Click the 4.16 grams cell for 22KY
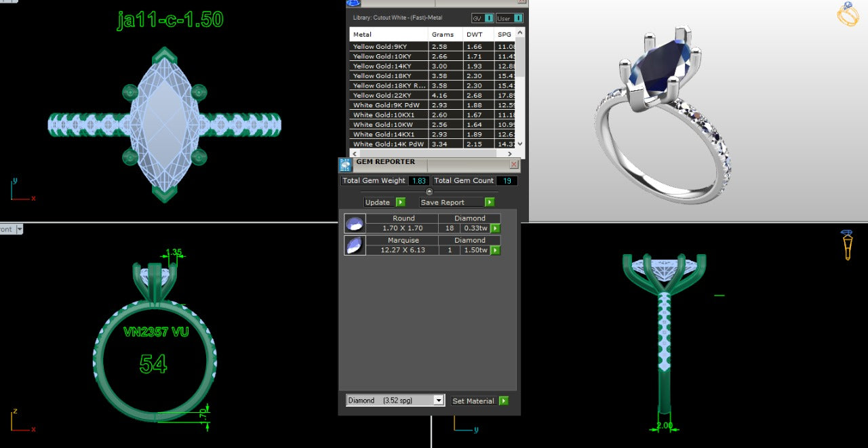Image resolution: width=868 pixels, height=448 pixels. 446,96
